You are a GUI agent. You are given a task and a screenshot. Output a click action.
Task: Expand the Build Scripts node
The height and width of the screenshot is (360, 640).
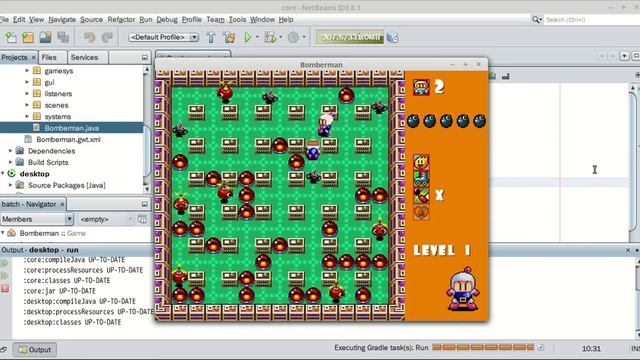coord(10,162)
